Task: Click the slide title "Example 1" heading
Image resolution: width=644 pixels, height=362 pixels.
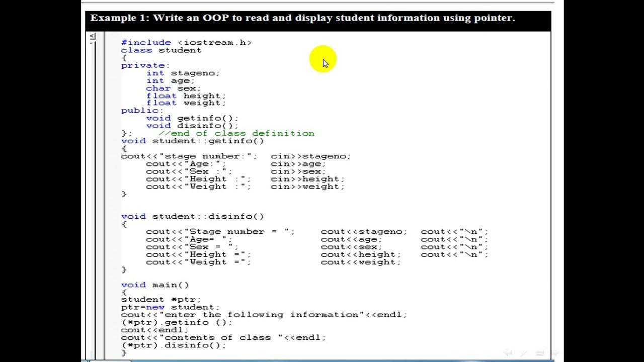Action: point(302,18)
